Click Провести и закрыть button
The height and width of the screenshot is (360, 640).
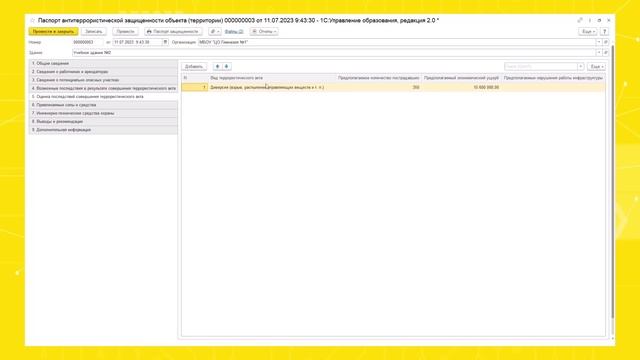pyautogui.click(x=53, y=31)
